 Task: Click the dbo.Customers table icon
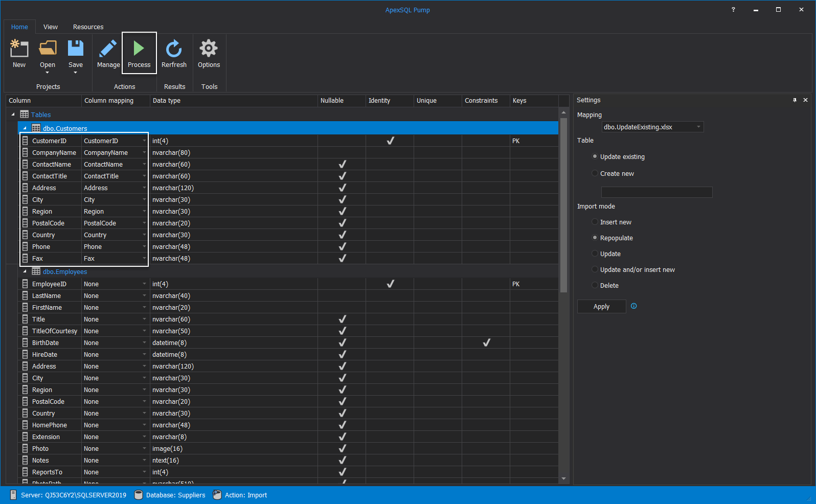click(36, 128)
